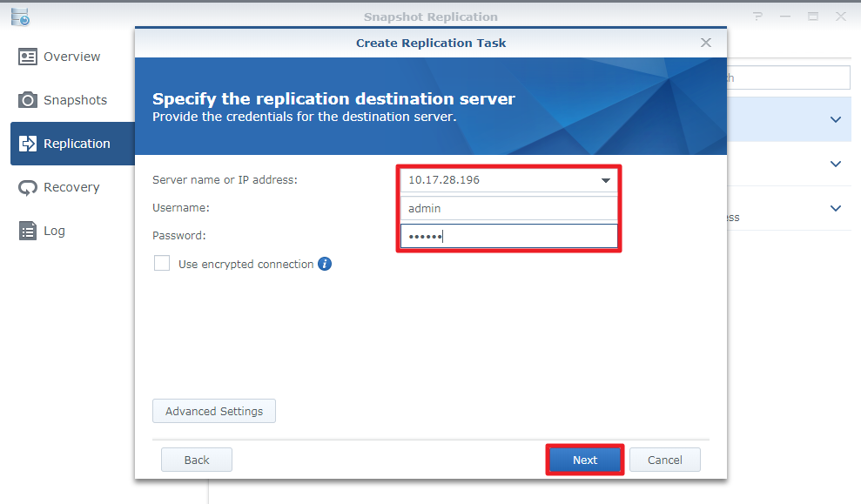Image resolution: width=861 pixels, height=504 pixels.
Task: Click the Log list icon
Action: tap(28, 231)
